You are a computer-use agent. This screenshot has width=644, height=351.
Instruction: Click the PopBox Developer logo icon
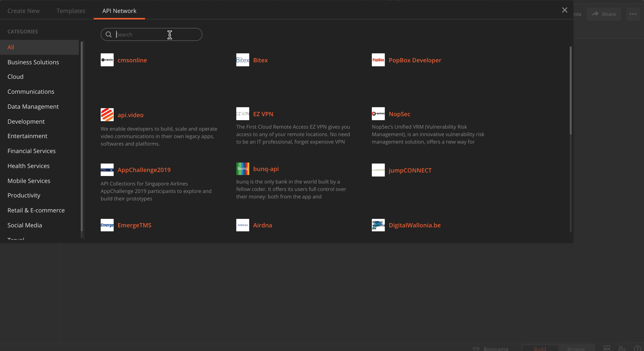pos(378,60)
